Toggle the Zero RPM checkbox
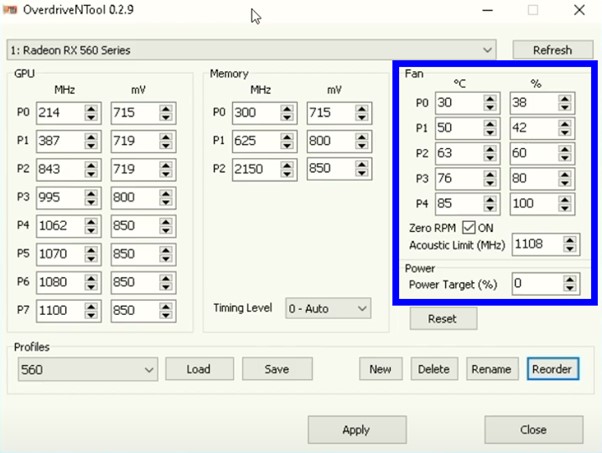602x453 pixels. point(468,227)
